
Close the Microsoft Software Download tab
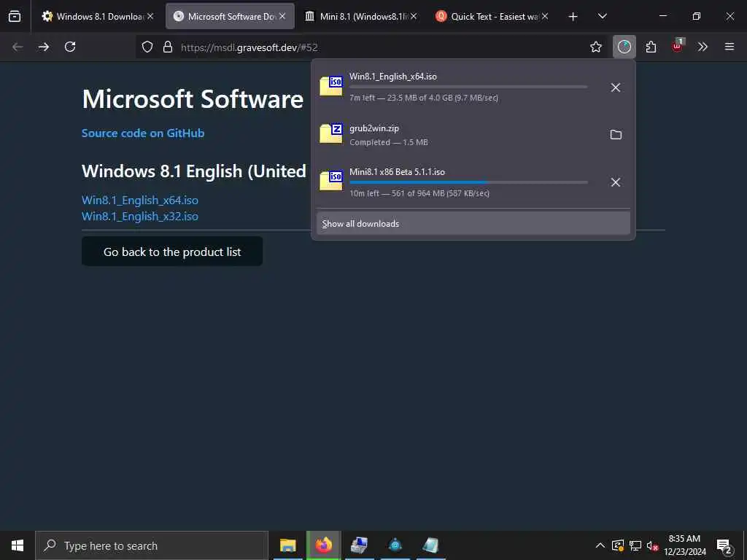(282, 16)
